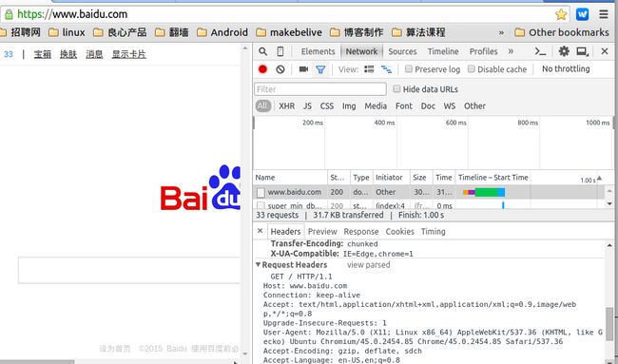Open DevTools settings gear
The image size is (618, 364).
click(x=564, y=51)
